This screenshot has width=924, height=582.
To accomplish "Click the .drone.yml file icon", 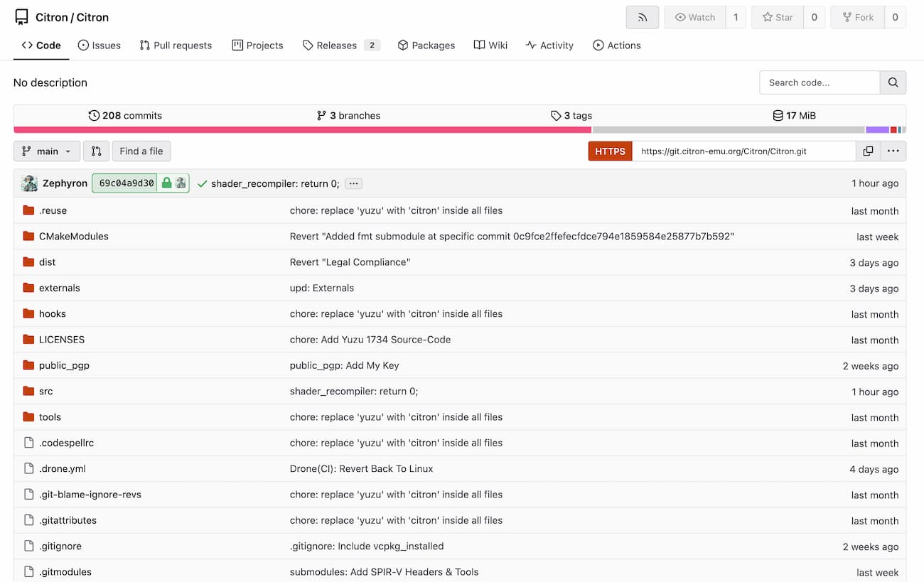I will [x=28, y=468].
